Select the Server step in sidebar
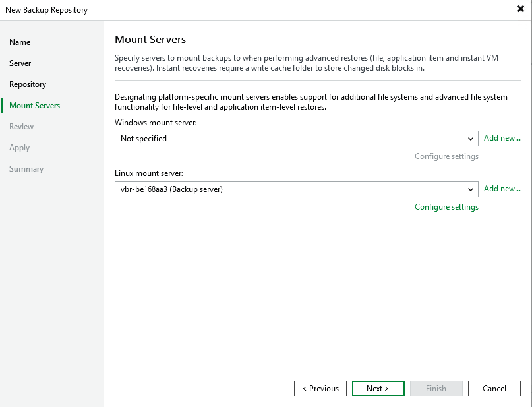This screenshot has width=532, height=407. (20, 63)
